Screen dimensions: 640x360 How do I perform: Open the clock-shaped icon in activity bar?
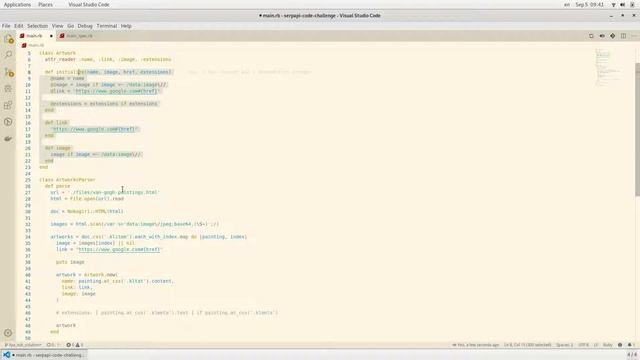click(8, 122)
